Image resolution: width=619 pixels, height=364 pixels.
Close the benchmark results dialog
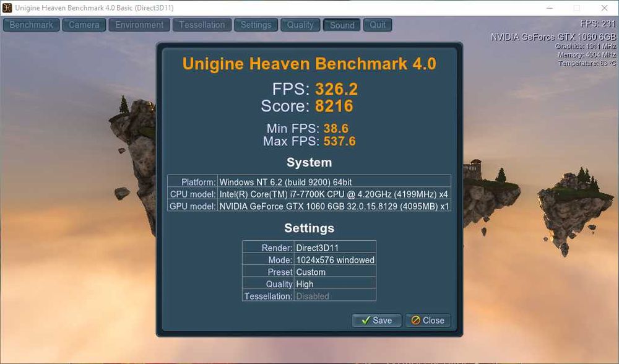(428, 320)
